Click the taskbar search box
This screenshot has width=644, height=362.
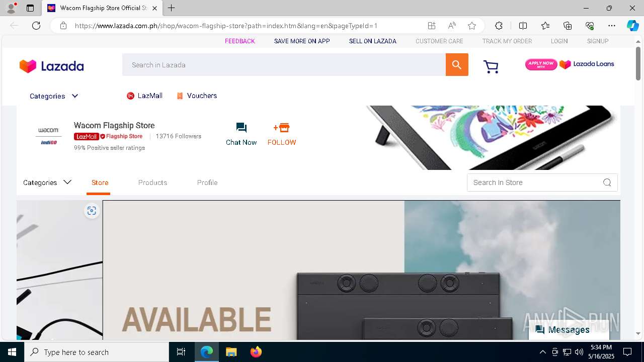tap(97, 352)
